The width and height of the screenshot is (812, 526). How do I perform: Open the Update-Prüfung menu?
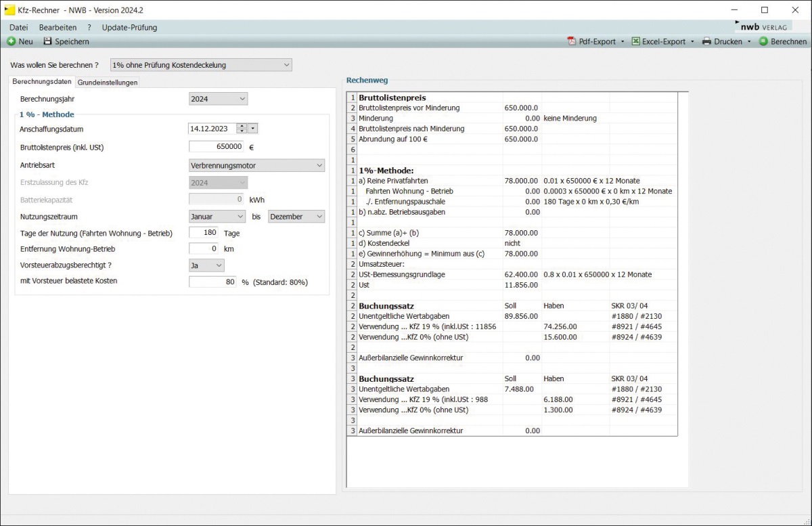129,28
